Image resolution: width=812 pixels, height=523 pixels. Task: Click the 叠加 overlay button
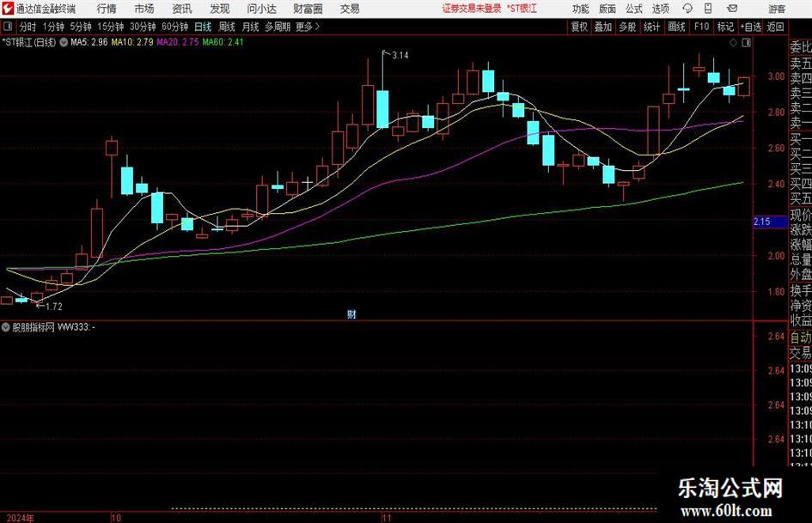603,27
